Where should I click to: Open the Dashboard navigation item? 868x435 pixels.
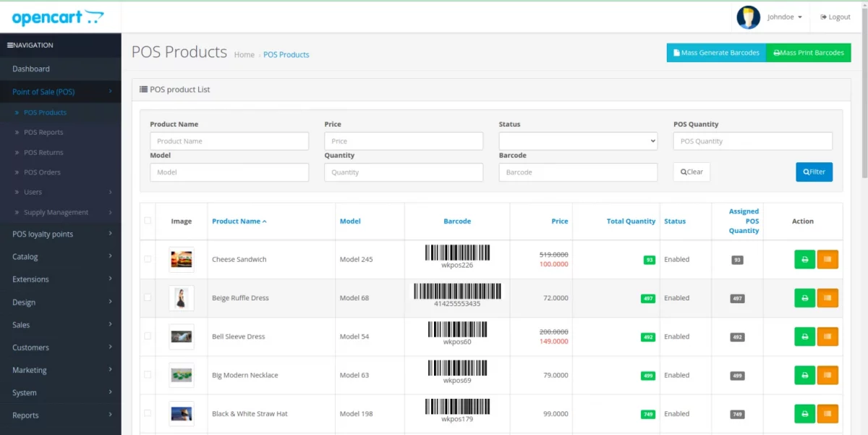click(60, 69)
